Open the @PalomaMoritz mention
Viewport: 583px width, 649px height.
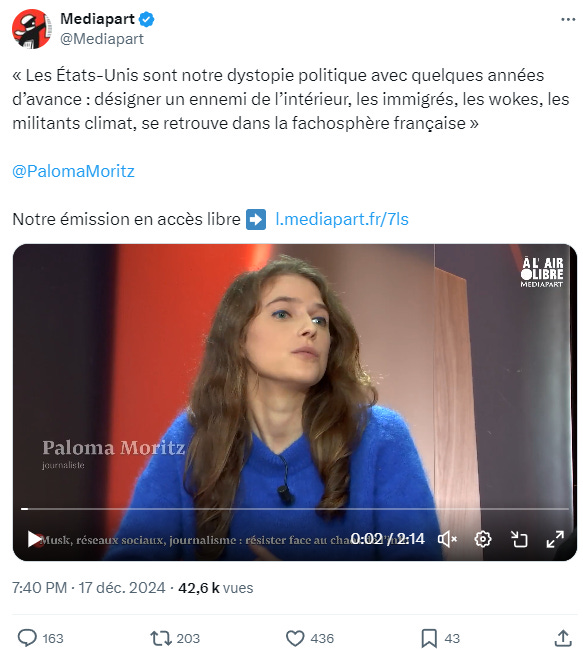(x=73, y=171)
